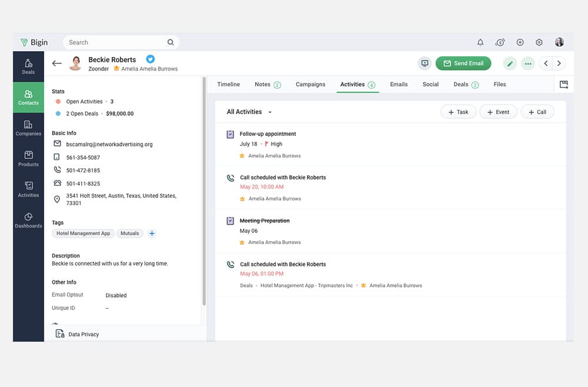Open the Activities section in sidebar

tap(28, 190)
